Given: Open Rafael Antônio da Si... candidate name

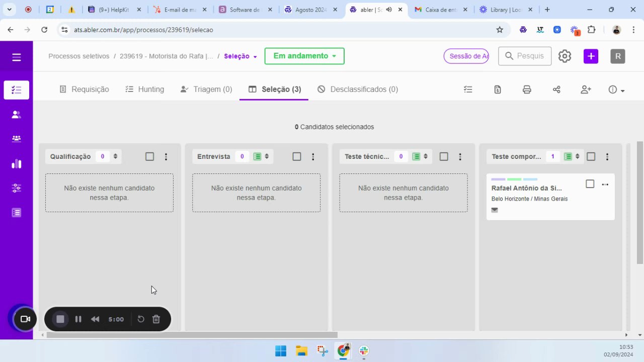Looking at the screenshot, I should [x=527, y=188].
